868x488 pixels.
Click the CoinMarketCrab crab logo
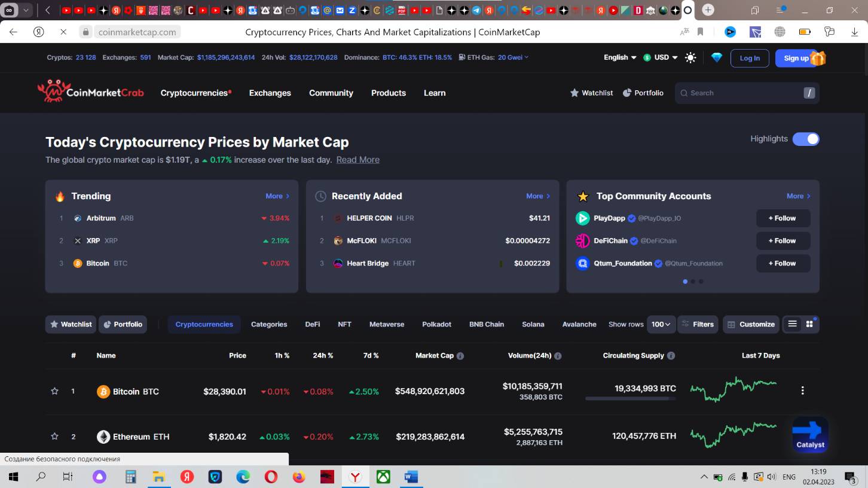pyautogui.click(x=90, y=92)
